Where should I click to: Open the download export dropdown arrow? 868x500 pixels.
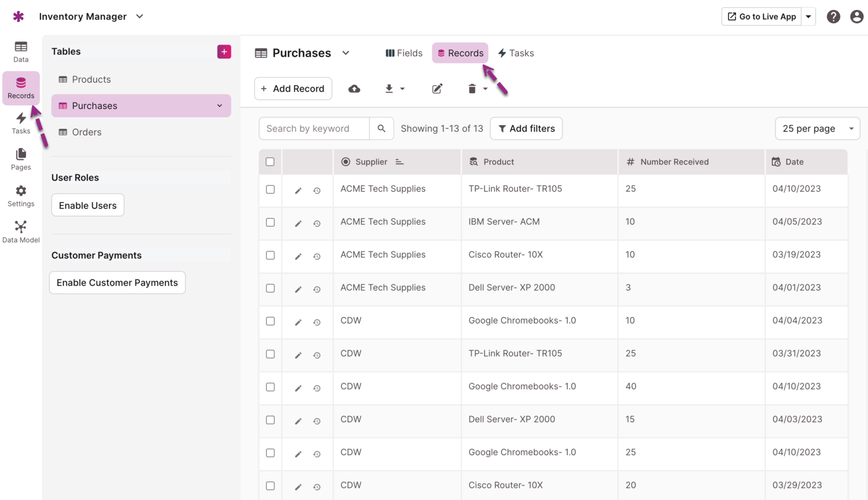(402, 89)
